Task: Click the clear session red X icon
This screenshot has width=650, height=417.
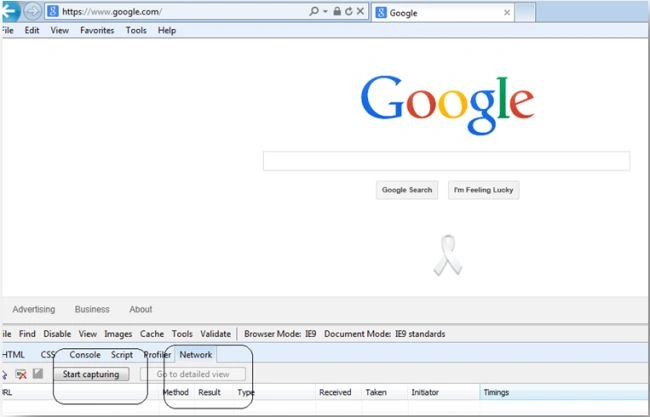Action: coord(21,374)
